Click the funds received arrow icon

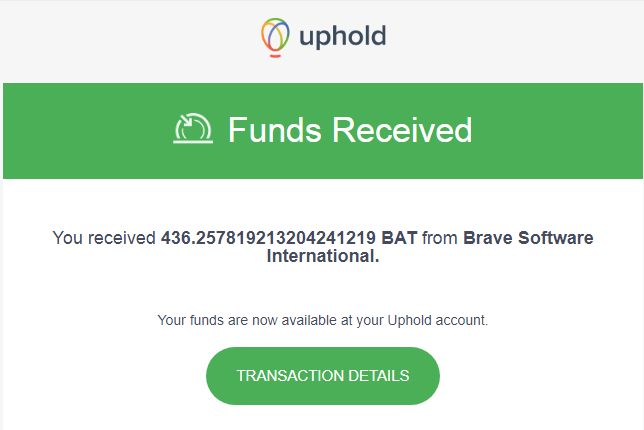pyautogui.click(x=193, y=131)
